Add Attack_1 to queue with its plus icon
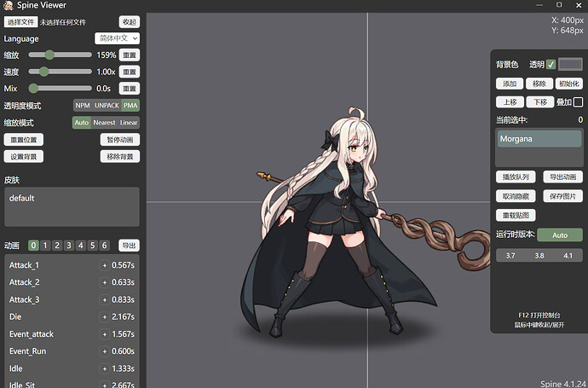588x388 pixels. click(105, 265)
